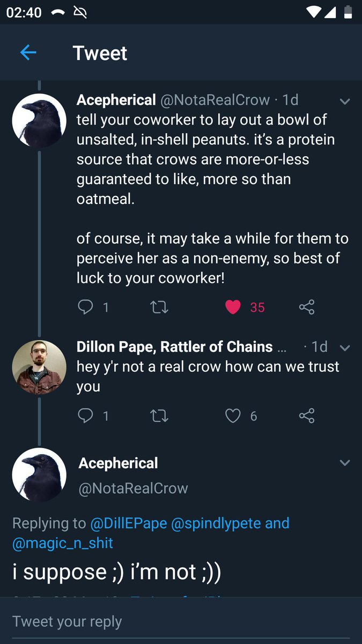Reply to Dillon Pape's tweet
The height and width of the screenshot is (644, 362).
point(85,416)
